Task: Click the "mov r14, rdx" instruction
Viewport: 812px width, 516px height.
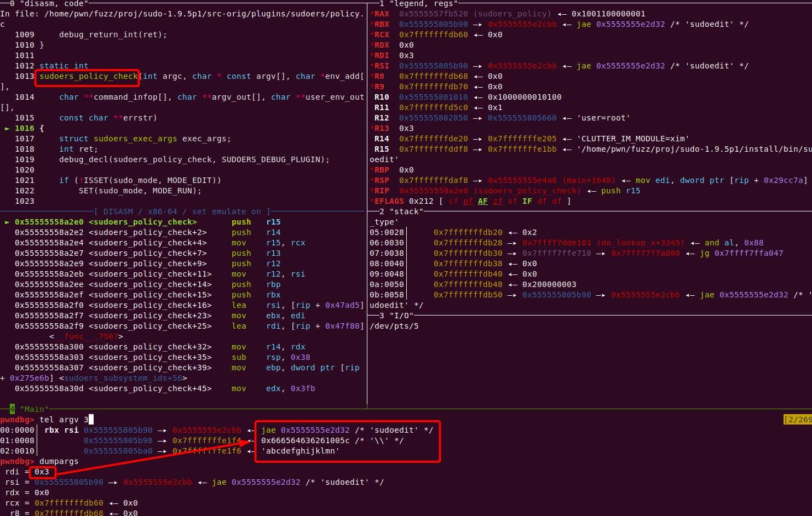Action: point(268,347)
